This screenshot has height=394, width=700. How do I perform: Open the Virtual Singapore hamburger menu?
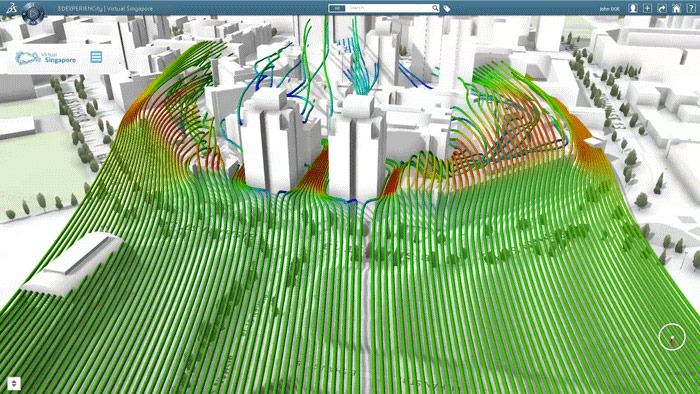click(x=96, y=57)
